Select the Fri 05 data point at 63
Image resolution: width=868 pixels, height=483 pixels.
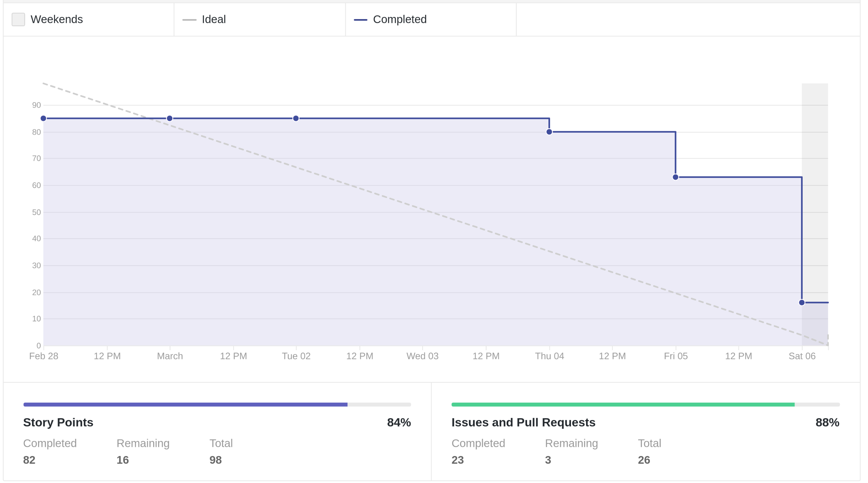676,177
